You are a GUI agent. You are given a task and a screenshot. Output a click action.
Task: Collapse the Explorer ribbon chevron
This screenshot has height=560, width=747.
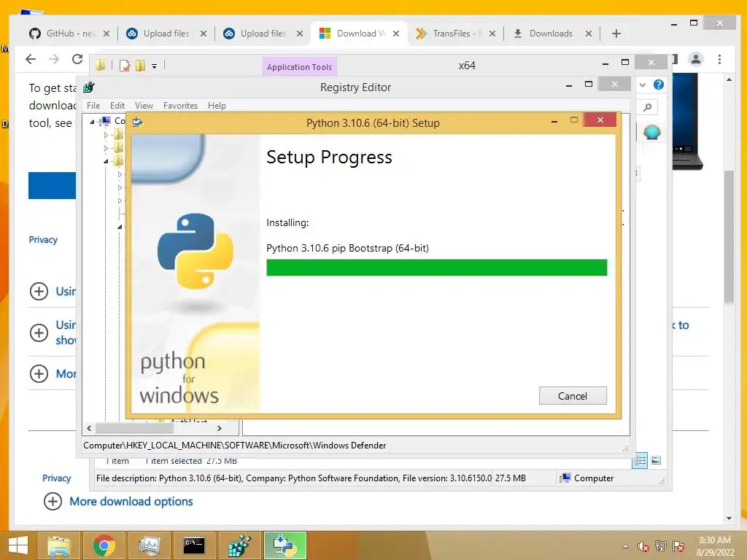click(643, 85)
